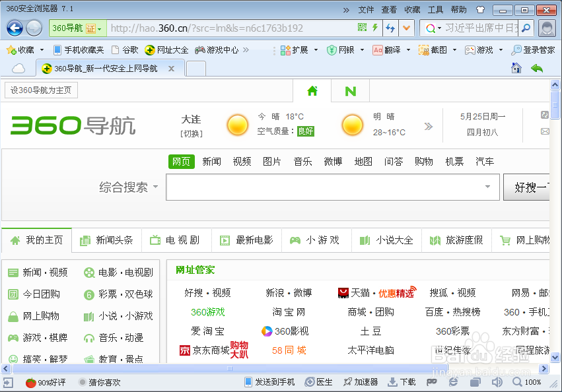The image size is (562, 392).
Task: Click the 好搜一下 search button
Action: 526,187
